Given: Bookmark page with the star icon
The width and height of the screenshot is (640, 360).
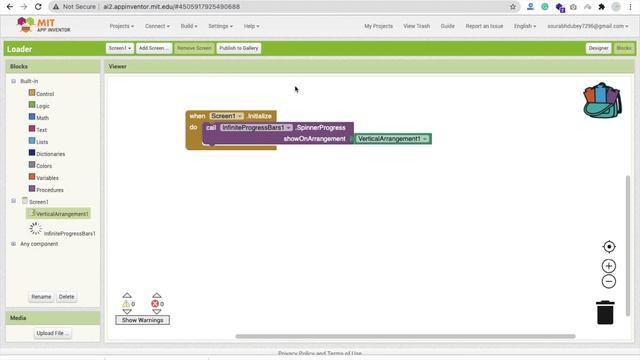Looking at the screenshot, I should tap(513, 7).
